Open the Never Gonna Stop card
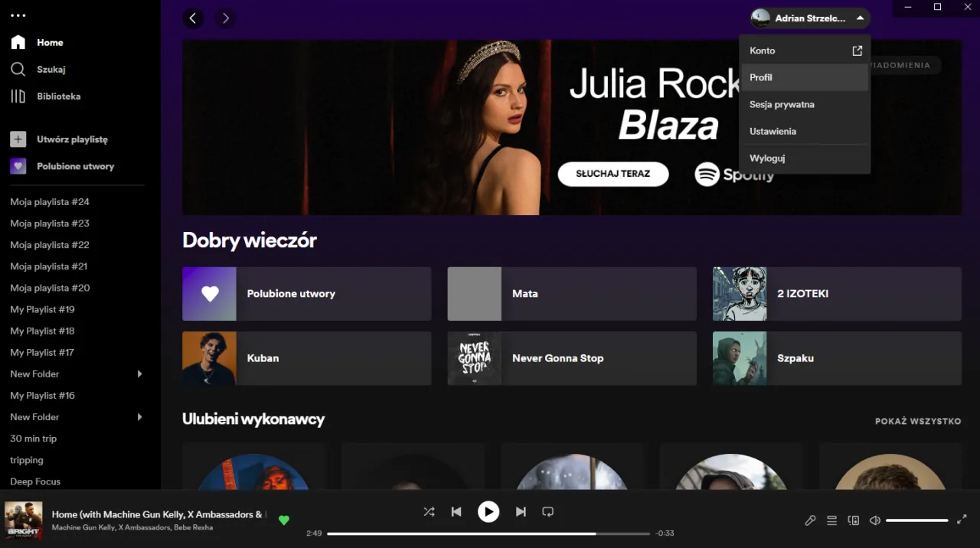 coord(572,358)
